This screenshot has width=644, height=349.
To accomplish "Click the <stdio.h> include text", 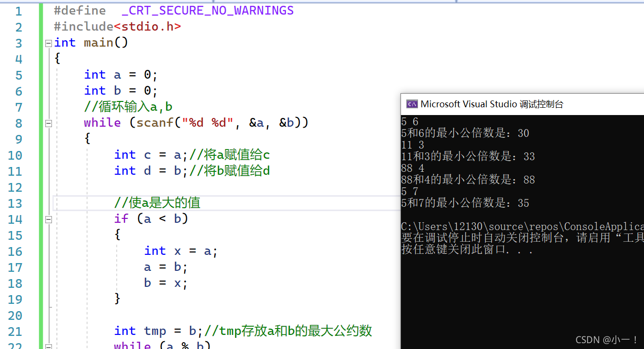I will pos(147,26).
